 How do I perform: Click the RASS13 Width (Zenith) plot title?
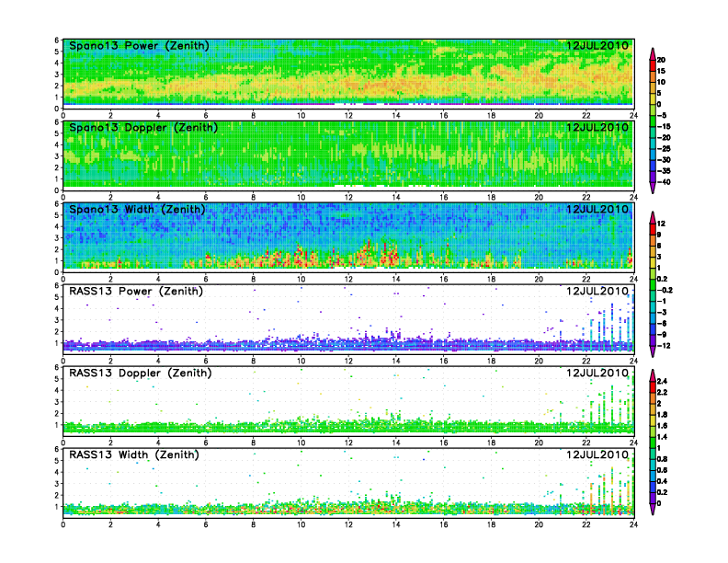134,454
